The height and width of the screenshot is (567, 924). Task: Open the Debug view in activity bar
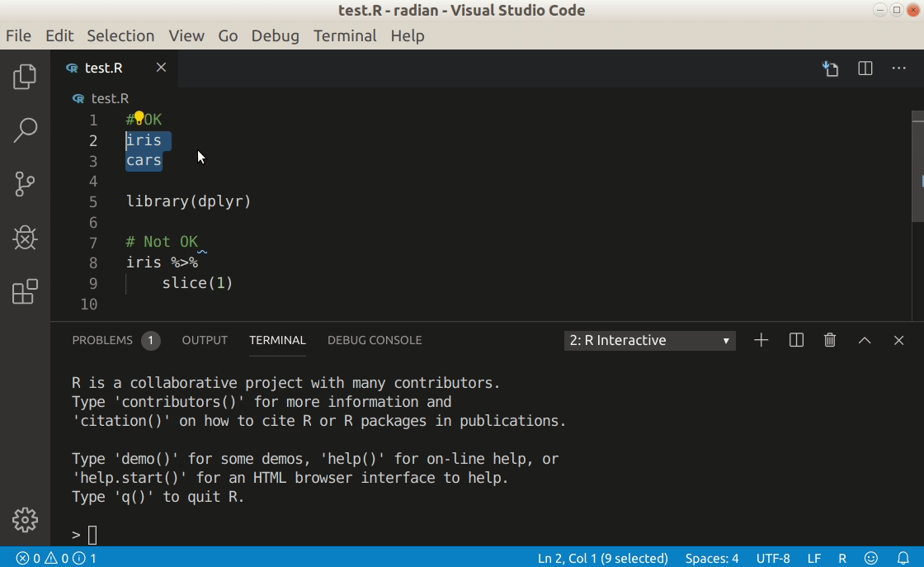[x=25, y=238]
